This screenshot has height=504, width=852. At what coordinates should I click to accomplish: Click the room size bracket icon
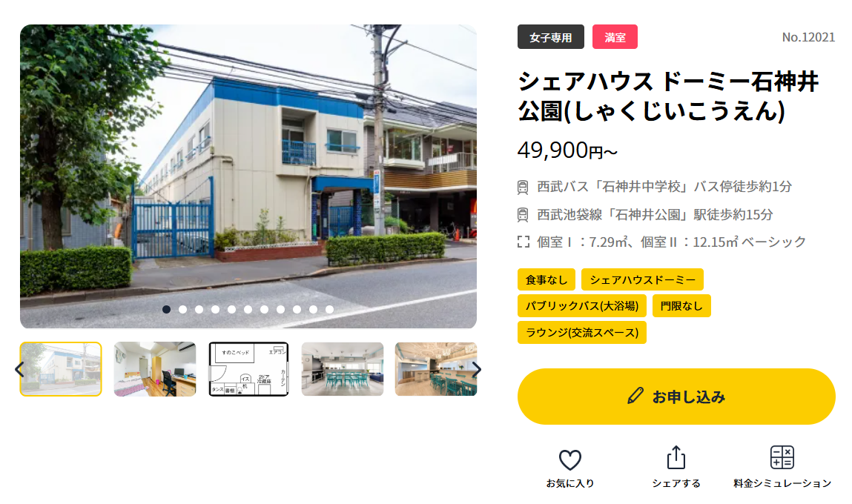coord(524,242)
